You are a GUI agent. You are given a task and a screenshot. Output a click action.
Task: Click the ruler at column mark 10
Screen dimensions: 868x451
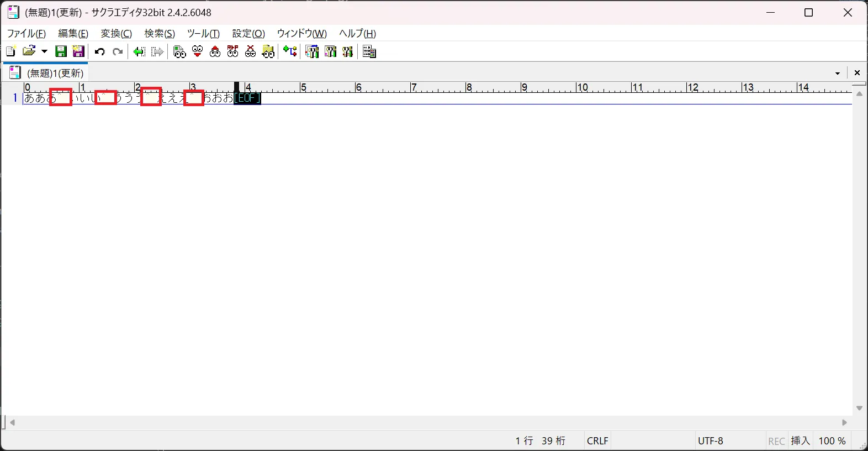coord(581,87)
